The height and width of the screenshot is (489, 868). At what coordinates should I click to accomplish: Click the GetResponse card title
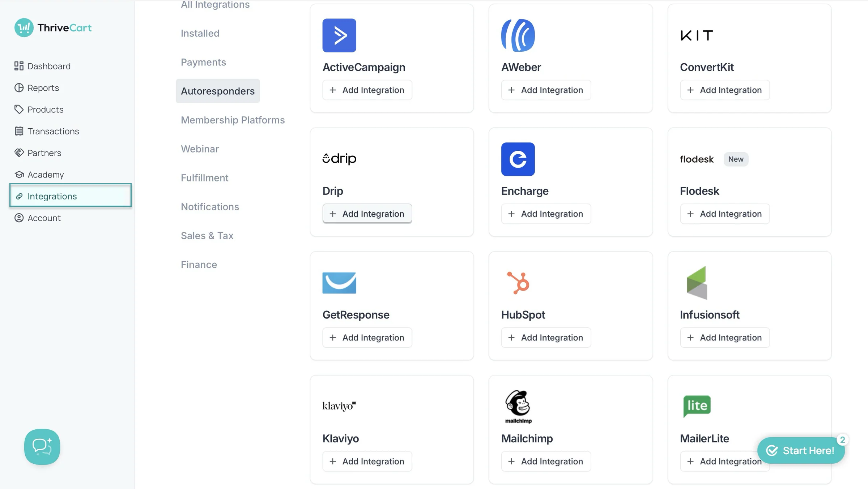pos(356,315)
